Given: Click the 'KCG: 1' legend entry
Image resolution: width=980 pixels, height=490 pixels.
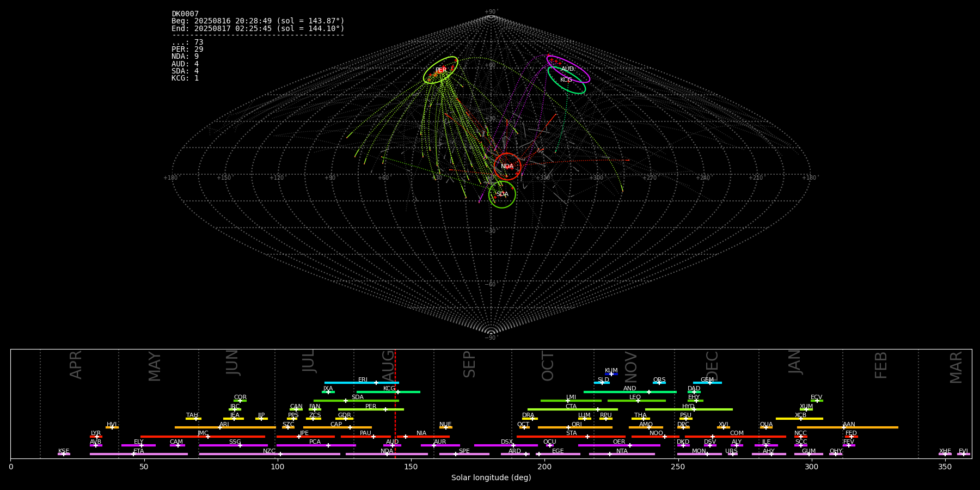Looking at the screenshot, I should pyautogui.click(x=185, y=78).
